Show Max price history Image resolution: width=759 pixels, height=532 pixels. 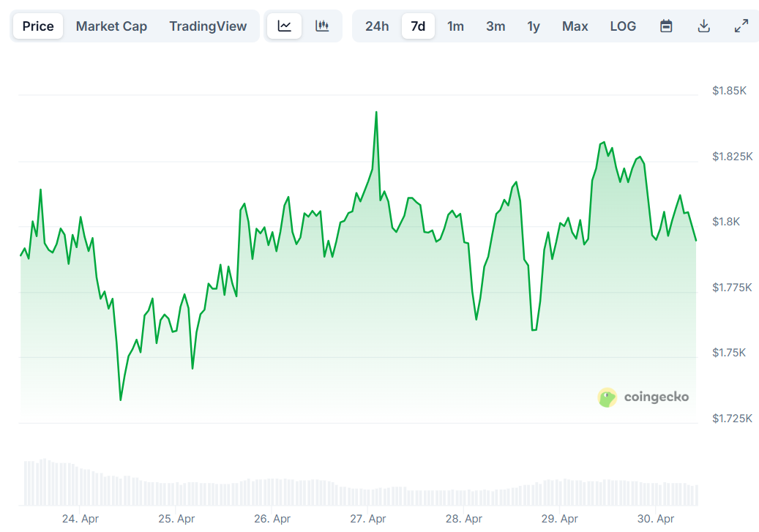click(x=575, y=26)
